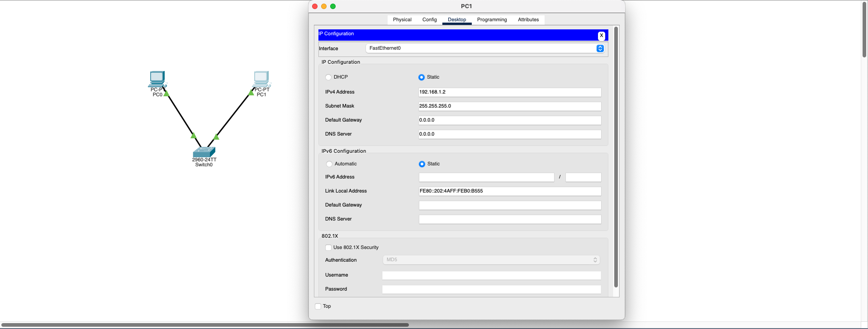
Task: Open the Attributes tab
Action: pyautogui.click(x=528, y=20)
